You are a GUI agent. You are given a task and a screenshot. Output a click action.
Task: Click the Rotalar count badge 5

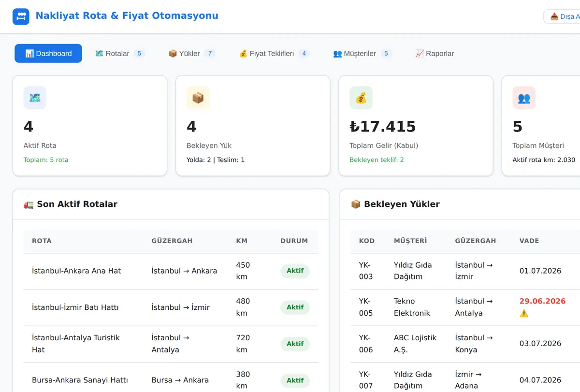tap(139, 54)
